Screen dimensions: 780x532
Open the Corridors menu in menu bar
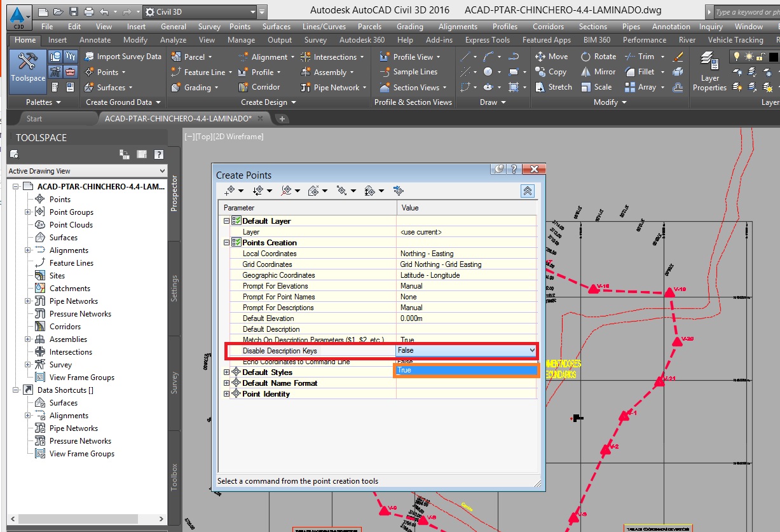click(x=548, y=27)
